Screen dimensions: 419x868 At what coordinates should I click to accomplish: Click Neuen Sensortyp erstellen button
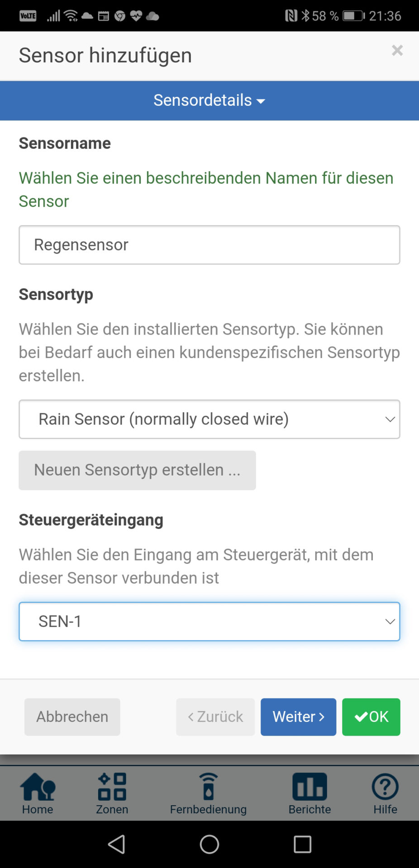pos(137,470)
